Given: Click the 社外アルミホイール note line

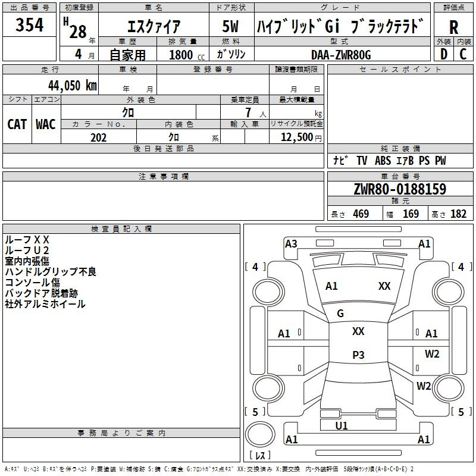Looking at the screenshot, I should pyautogui.click(x=45, y=304).
